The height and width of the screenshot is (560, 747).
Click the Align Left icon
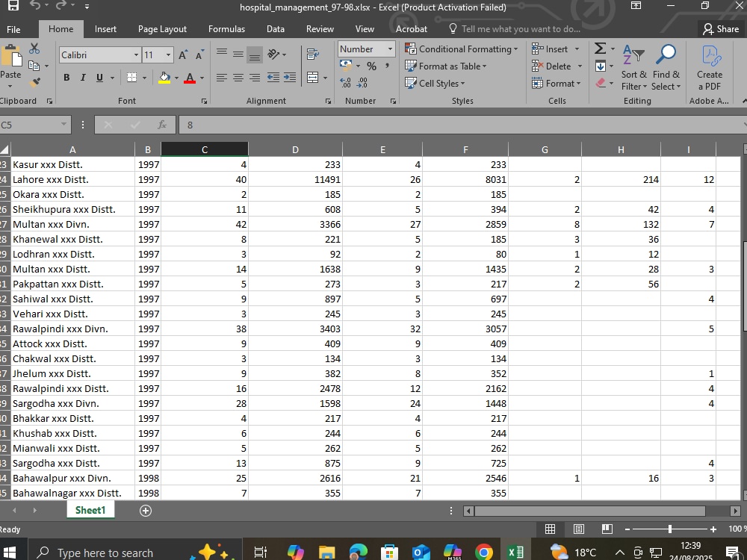pos(222,78)
